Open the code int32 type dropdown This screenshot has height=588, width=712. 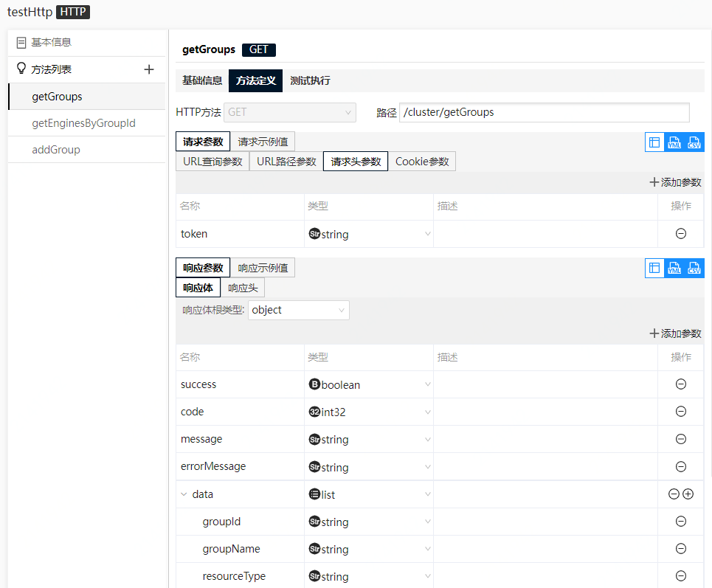pyautogui.click(x=369, y=412)
